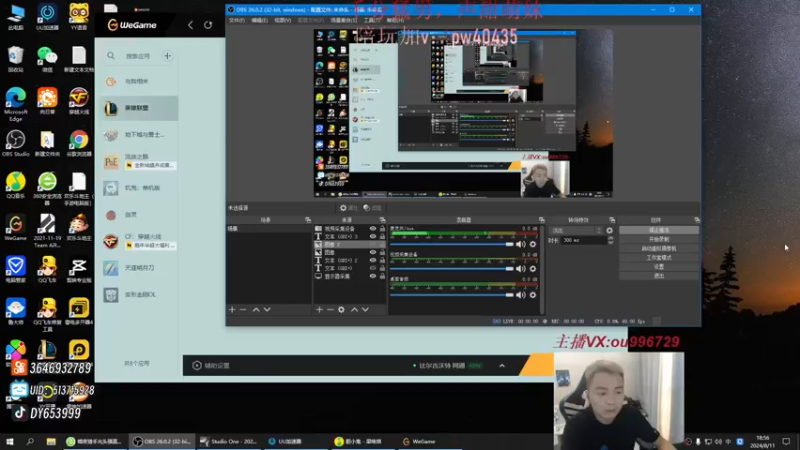800x450 pixels.
Task: Toggle lock on 图像 source
Action: [382, 253]
